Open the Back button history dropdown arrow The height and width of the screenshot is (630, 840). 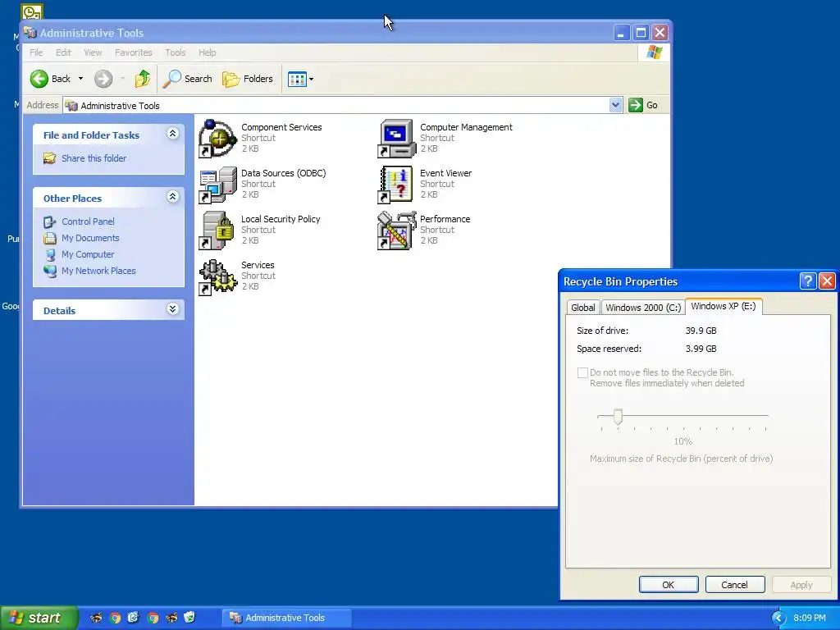pyautogui.click(x=81, y=79)
